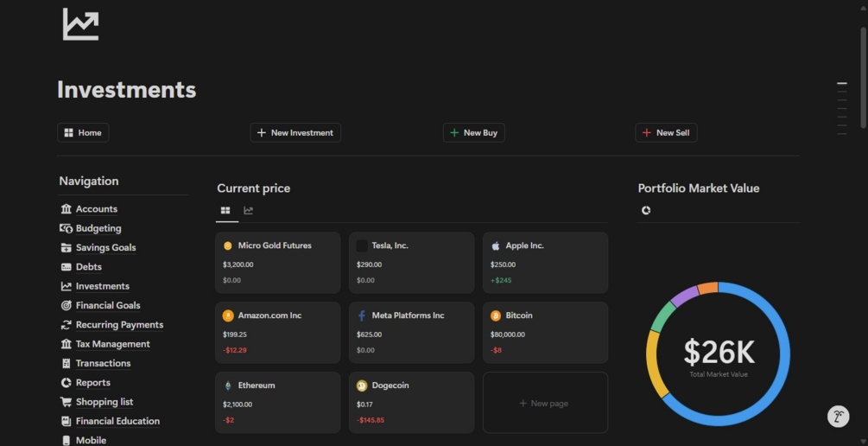The width and height of the screenshot is (868, 446).
Task: Click the Dogecoin coin icon
Action: click(362, 385)
